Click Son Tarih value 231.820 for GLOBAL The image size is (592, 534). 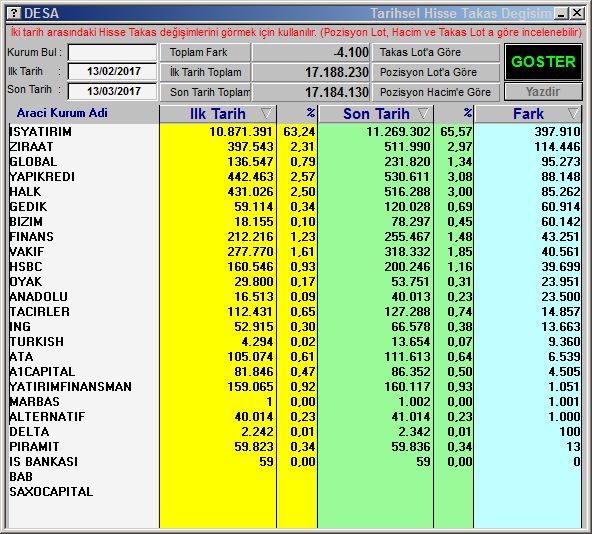[x=407, y=162]
